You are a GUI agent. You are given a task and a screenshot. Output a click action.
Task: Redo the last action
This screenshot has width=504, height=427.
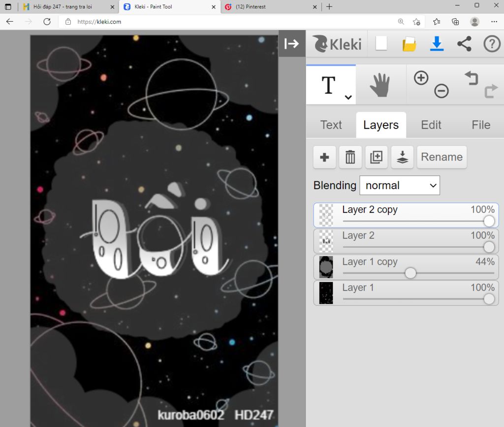coord(491,91)
